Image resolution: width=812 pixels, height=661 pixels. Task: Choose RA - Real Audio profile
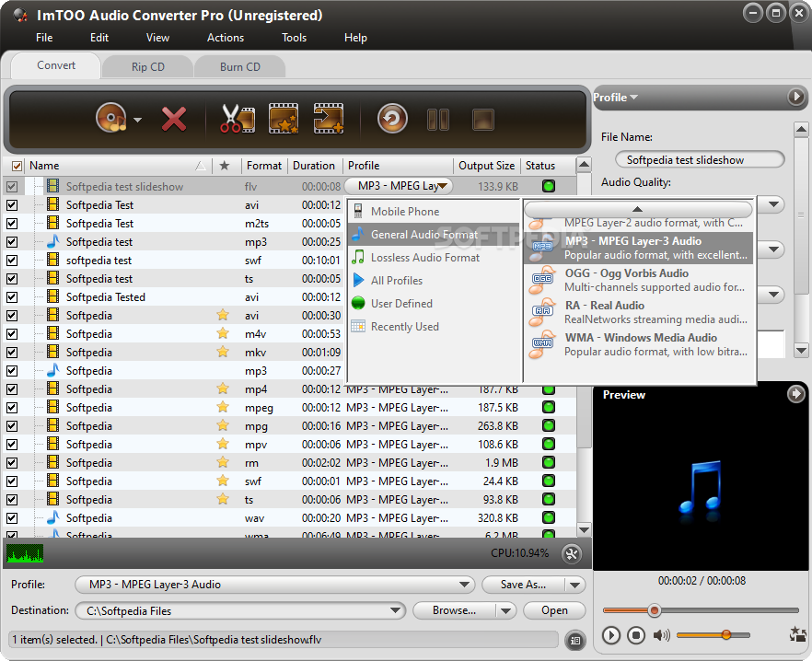click(x=639, y=312)
